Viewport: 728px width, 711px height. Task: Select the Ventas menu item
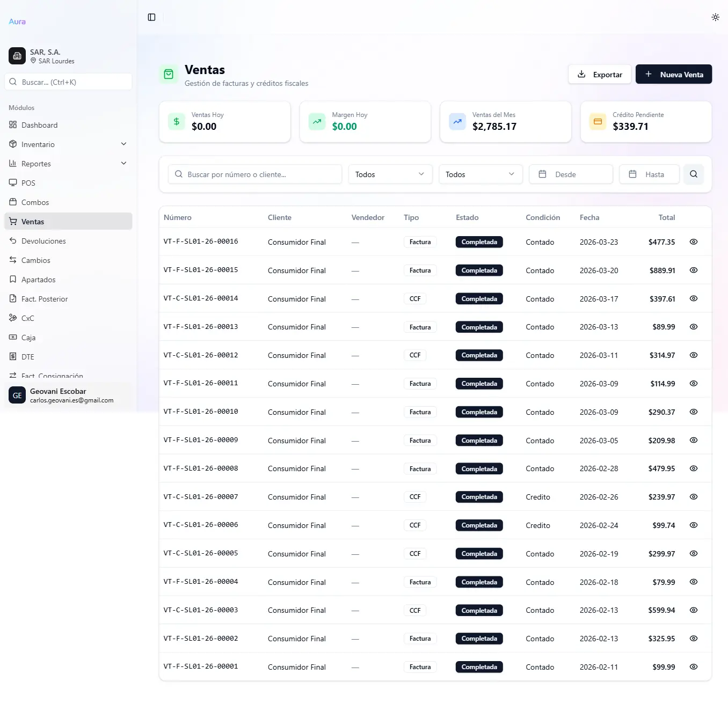tap(33, 221)
